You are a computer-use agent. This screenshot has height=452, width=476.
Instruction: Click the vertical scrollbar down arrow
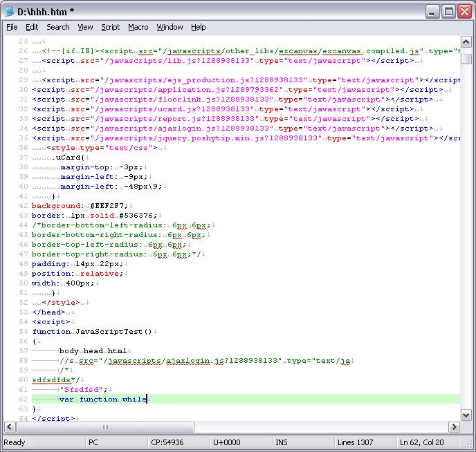tap(466, 415)
